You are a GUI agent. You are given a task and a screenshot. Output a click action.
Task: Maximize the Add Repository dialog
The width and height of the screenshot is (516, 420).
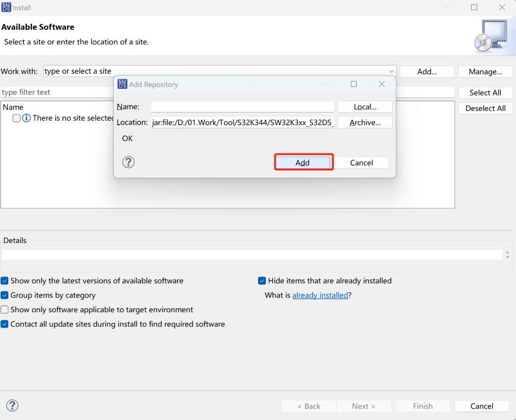coord(354,84)
